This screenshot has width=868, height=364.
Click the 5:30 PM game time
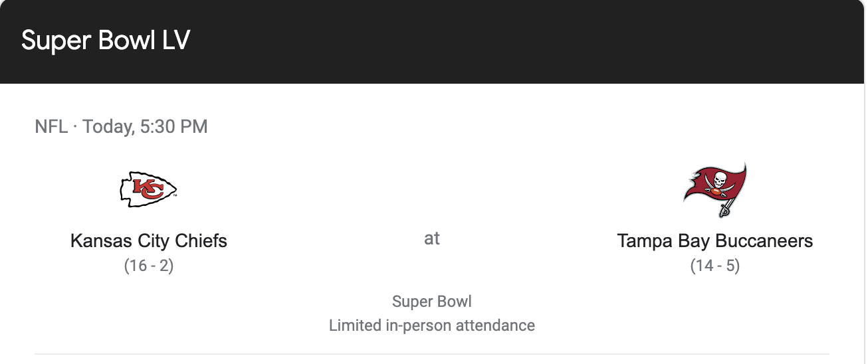point(174,126)
